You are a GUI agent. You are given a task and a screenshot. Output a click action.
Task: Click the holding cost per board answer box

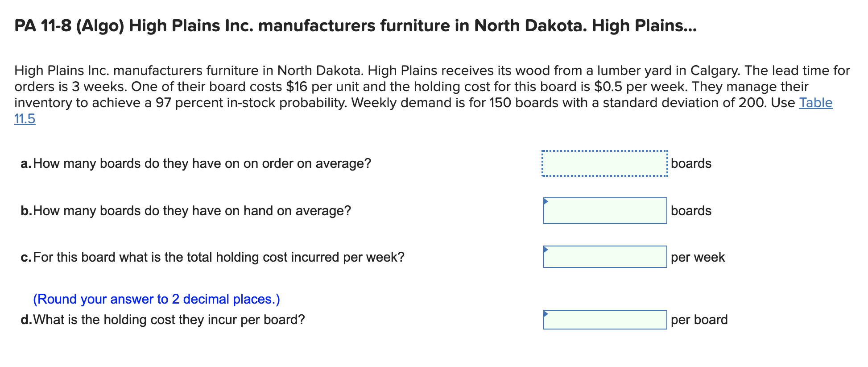coord(604,320)
